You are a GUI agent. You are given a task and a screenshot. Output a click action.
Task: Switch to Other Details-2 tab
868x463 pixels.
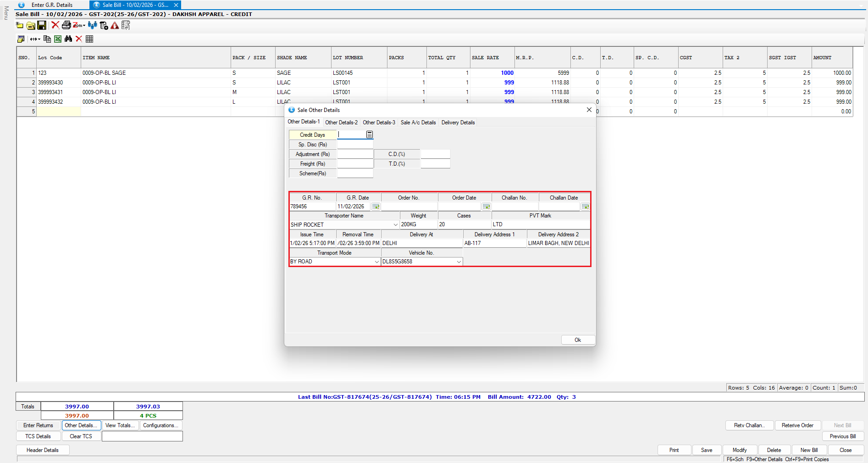click(341, 123)
